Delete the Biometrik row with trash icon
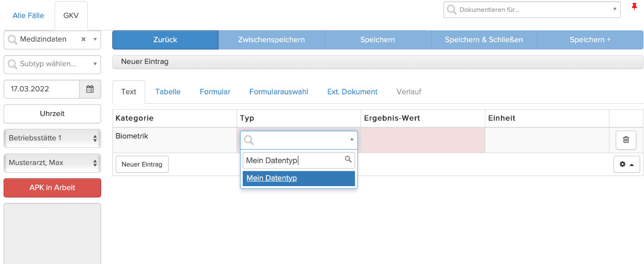The width and height of the screenshot is (644, 264). [626, 139]
